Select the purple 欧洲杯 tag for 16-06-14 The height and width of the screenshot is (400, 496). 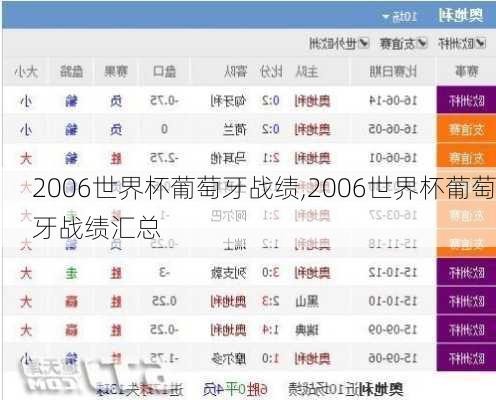466,100
